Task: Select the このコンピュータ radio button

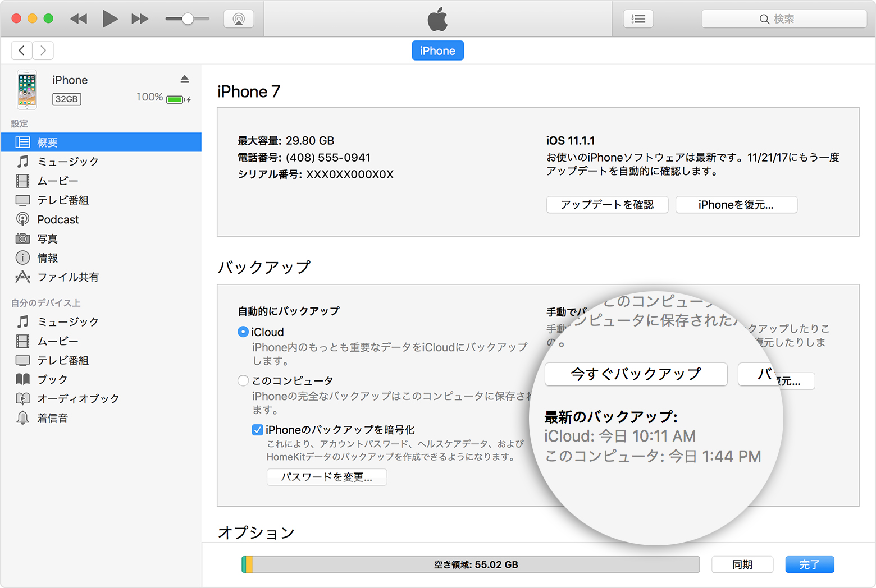Action: [x=243, y=381]
